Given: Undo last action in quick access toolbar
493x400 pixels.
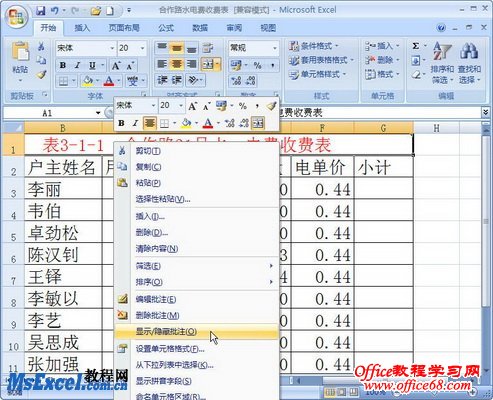Looking at the screenshot, I should [x=55, y=11].
